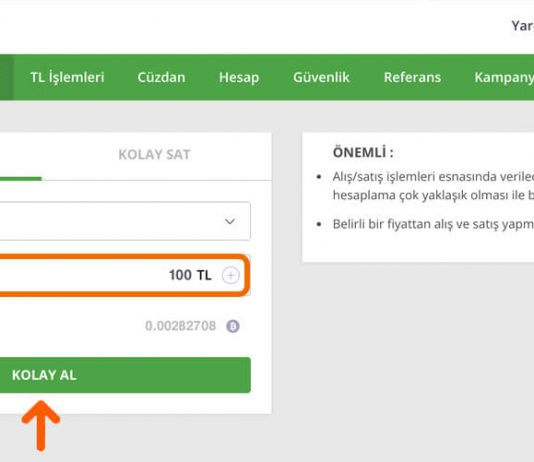Click the chevron arrow in the currency dropdown
Viewport: 534px width, 462px height.
coord(230,221)
